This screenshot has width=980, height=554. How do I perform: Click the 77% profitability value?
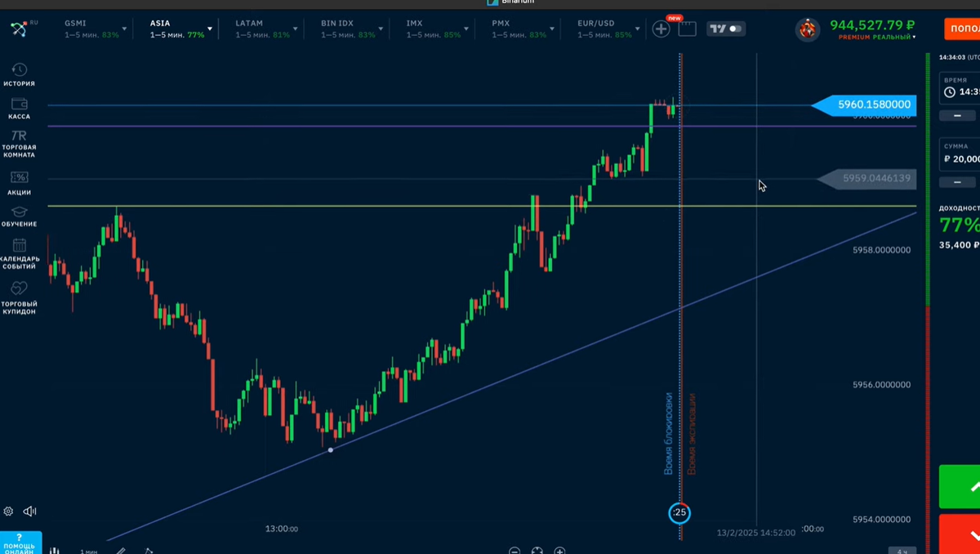coord(959,225)
